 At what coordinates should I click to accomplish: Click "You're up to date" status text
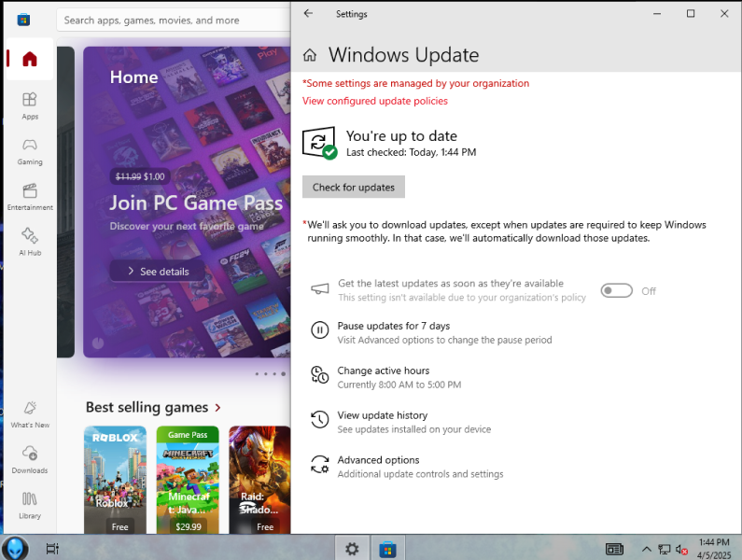point(401,136)
